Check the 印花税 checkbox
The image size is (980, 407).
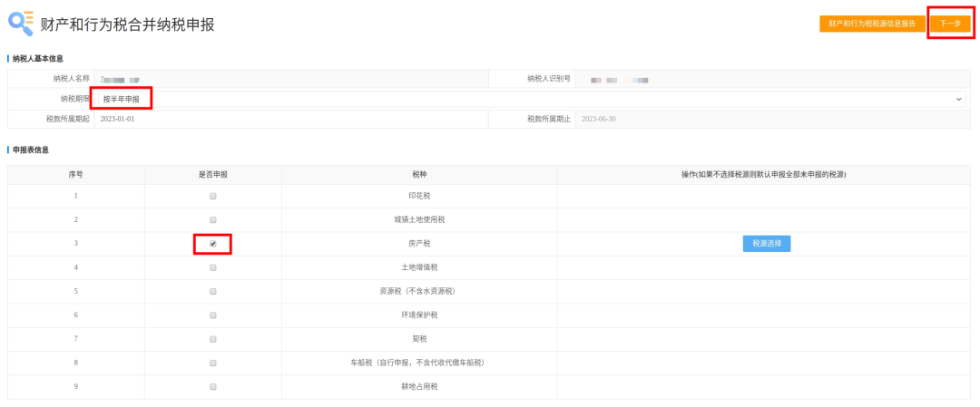pyautogui.click(x=213, y=196)
